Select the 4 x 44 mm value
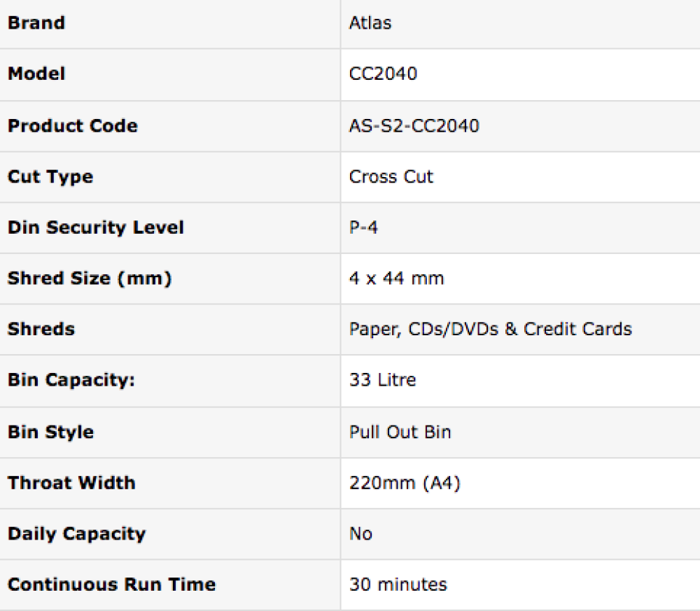Screen dimensions: 700x611 click(x=396, y=278)
